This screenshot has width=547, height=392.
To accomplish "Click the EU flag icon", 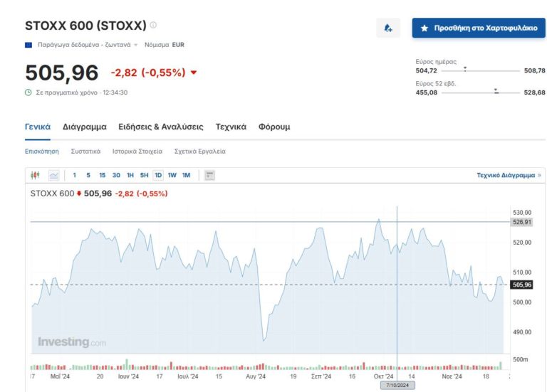I will [28, 45].
